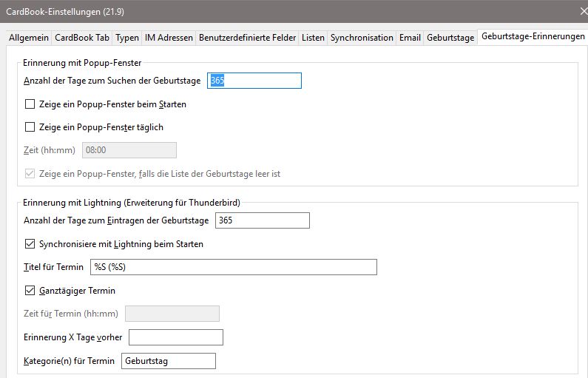The height and width of the screenshot is (378, 588).
Task: Close the CardBook-Einstellungen window
Action: (583, 12)
